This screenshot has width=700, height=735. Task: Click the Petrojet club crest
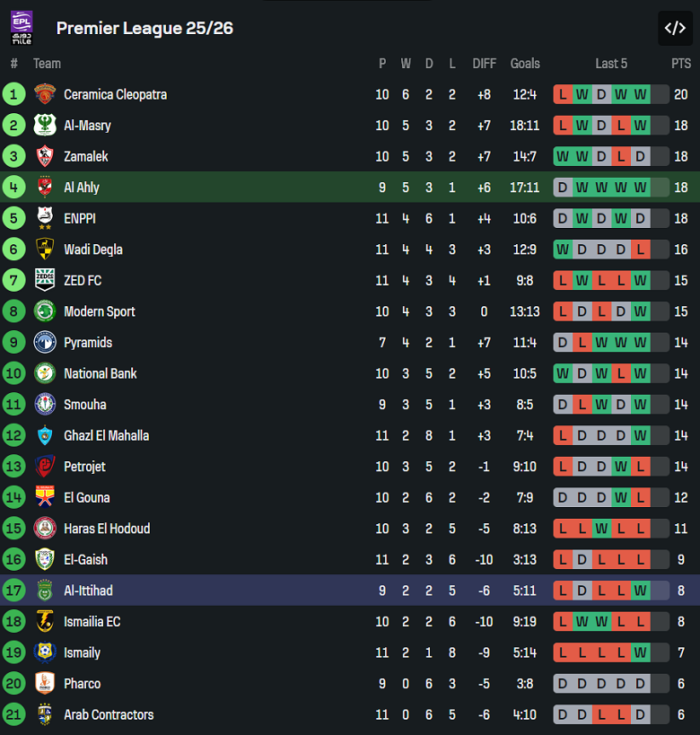pos(45,467)
